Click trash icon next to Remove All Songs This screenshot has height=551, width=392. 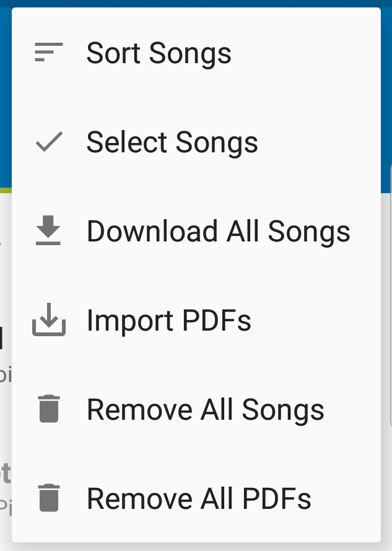(x=49, y=409)
